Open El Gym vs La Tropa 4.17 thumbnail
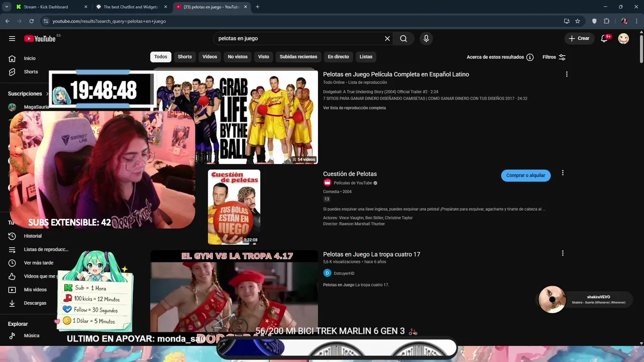 (234, 291)
